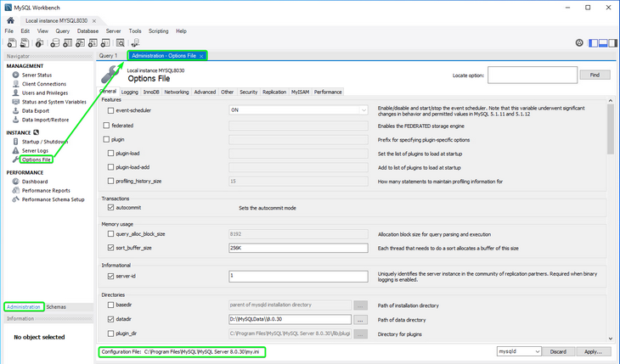
Task: Open the event-scheduler ON dropdown
Action: pyautogui.click(x=298, y=110)
